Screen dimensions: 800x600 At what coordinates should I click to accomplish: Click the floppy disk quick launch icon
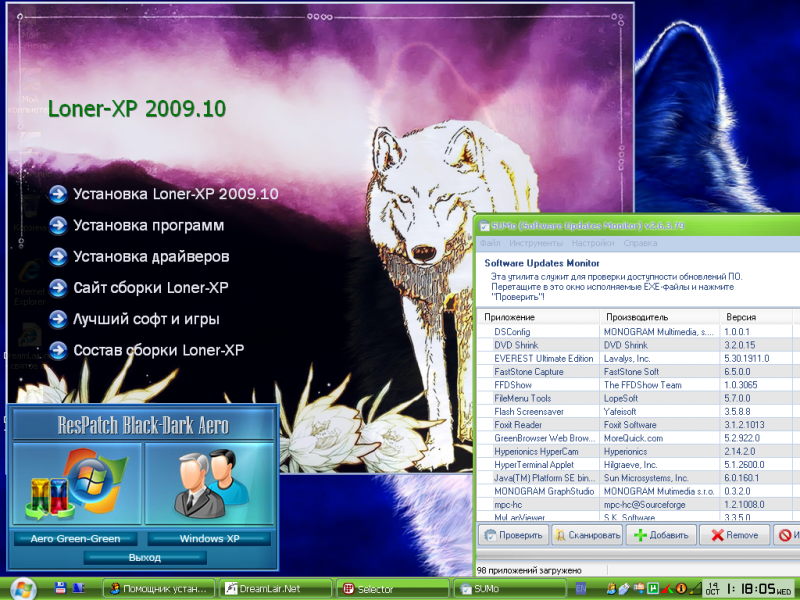60,588
